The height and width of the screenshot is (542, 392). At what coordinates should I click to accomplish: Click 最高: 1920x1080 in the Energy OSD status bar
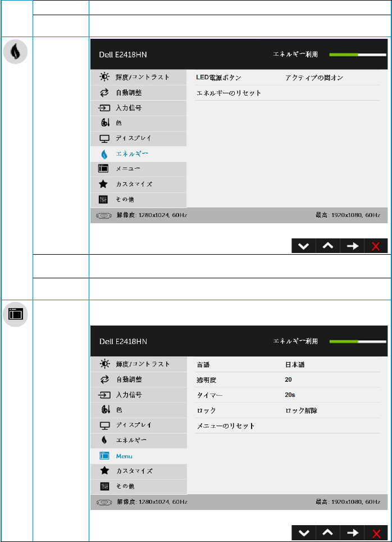(x=348, y=215)
